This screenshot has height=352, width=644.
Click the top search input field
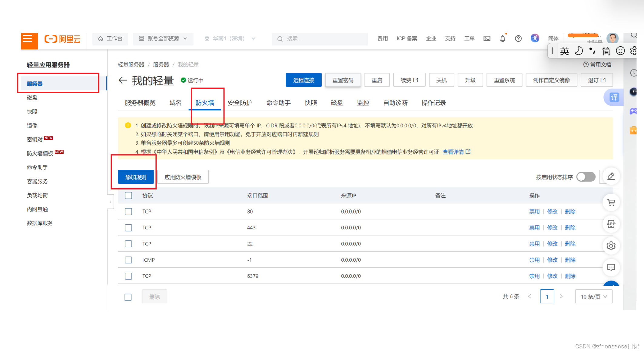click(x=321, y=39)
